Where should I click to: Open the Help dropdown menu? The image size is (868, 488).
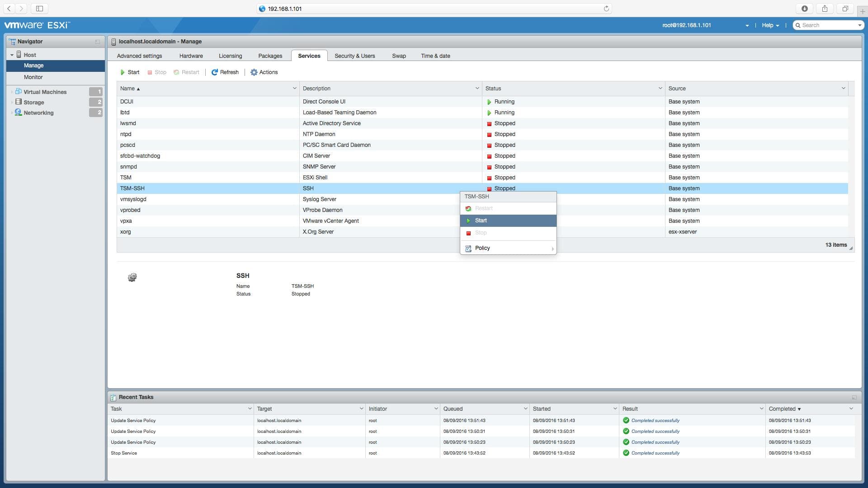click(770, 25)
